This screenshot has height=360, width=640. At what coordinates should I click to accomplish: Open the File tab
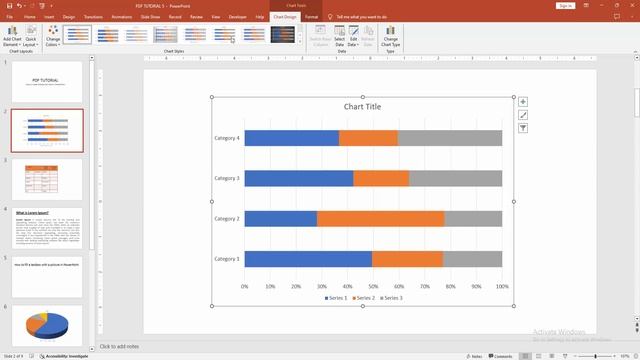click(x=9, y=17)
